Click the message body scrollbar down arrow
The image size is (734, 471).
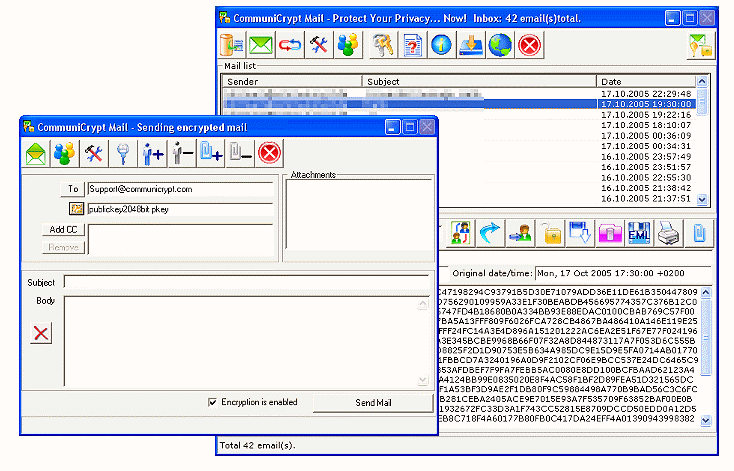point(706,420)
